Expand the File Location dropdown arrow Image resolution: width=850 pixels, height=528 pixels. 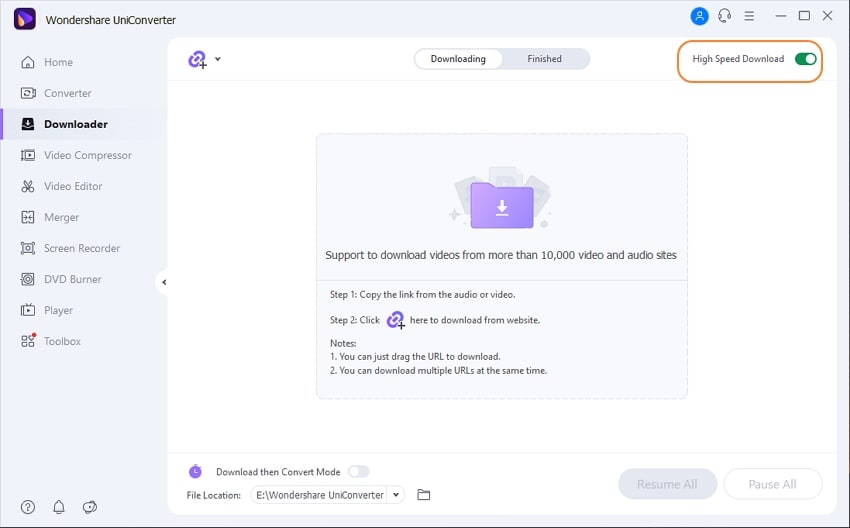coord(396,495)
